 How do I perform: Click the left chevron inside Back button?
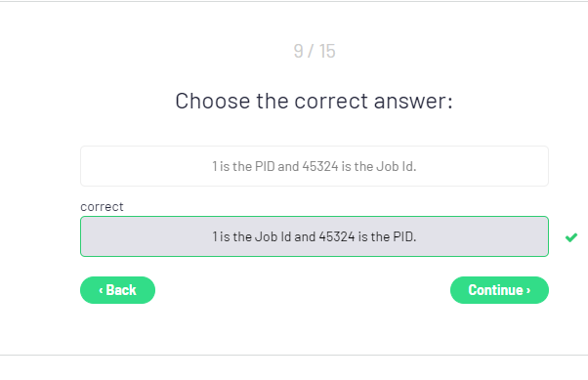pyautogui.click(x=101, y=290)
